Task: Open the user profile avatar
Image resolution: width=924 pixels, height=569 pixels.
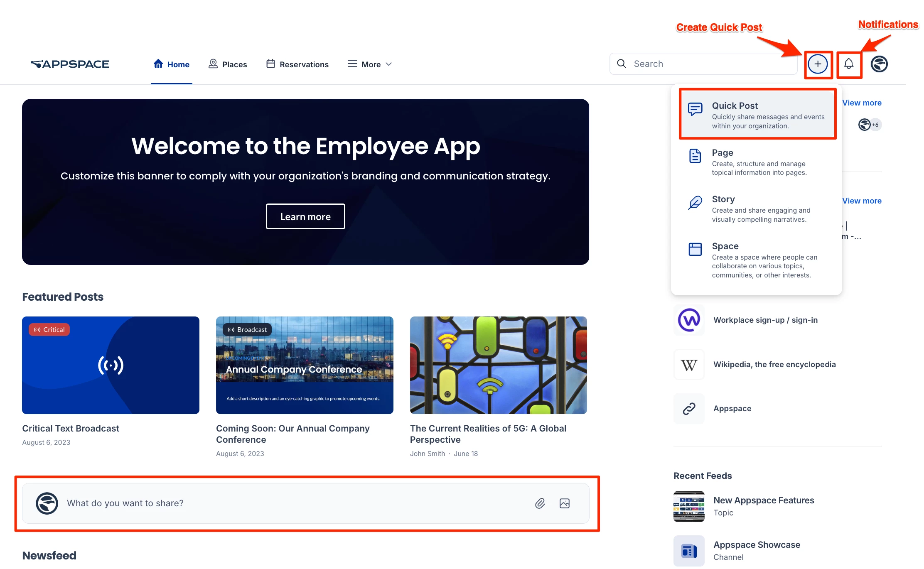Action: click(879, 64)
